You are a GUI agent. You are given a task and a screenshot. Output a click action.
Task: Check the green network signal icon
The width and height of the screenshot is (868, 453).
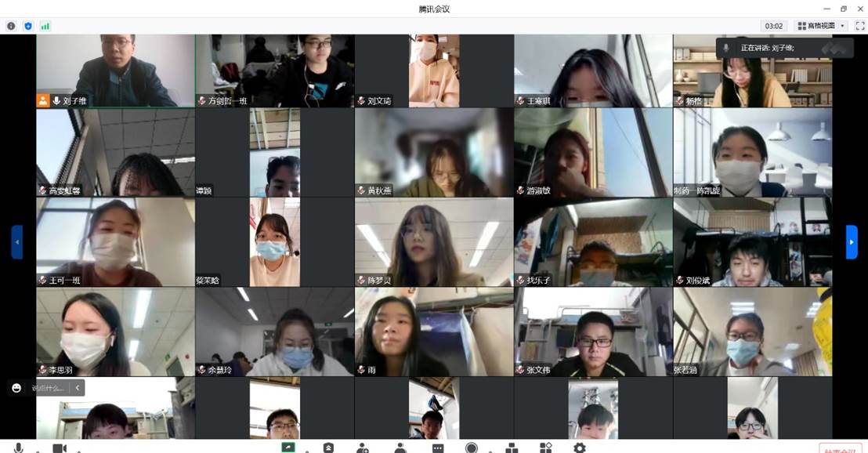[x=45, y=26]
